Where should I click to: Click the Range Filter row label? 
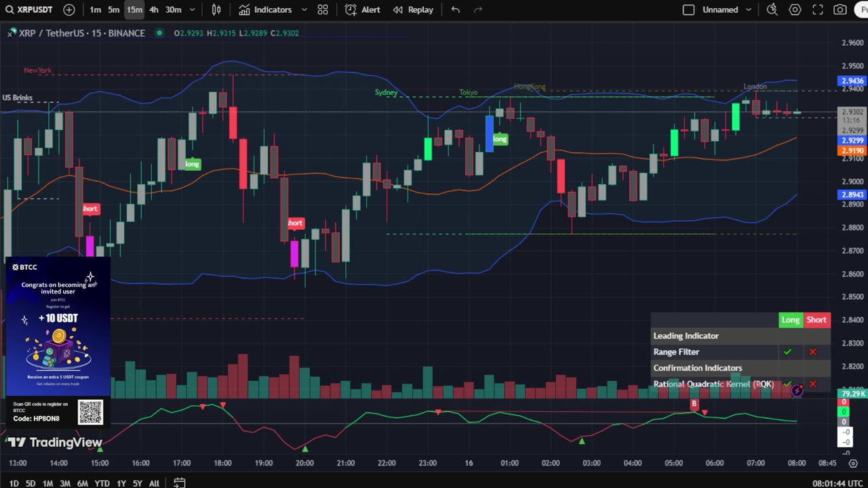pos(676,352)
